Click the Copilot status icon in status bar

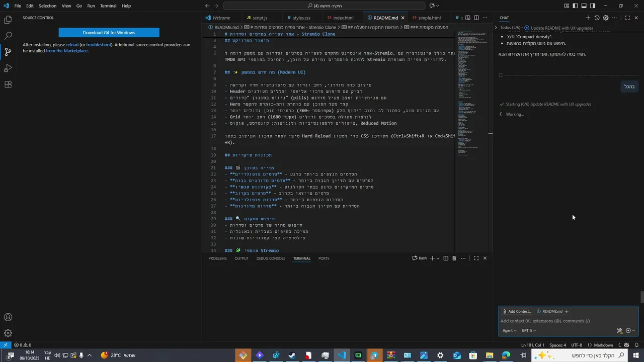pos(626,345)
